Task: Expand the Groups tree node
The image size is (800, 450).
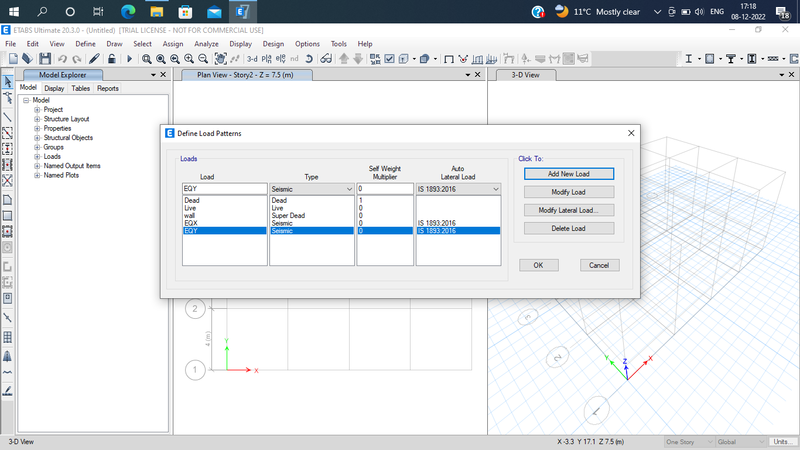Action: (x=37, y=147)
